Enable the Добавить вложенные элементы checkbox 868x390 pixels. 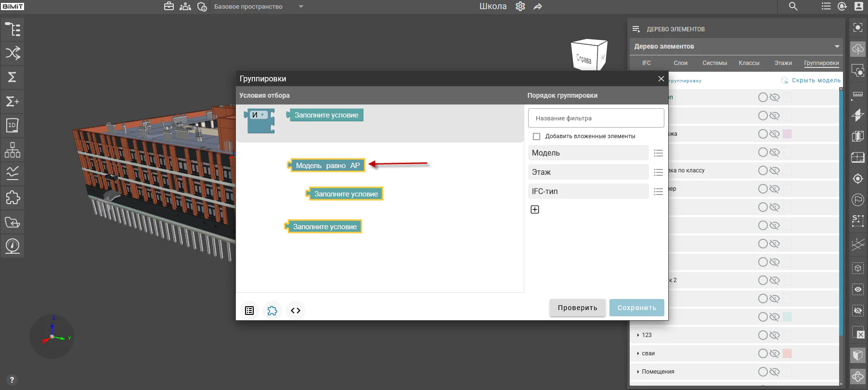pos(537,136)
